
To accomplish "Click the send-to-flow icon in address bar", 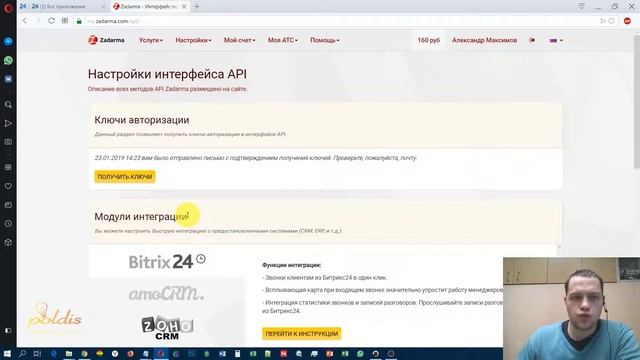I will 602,21.
